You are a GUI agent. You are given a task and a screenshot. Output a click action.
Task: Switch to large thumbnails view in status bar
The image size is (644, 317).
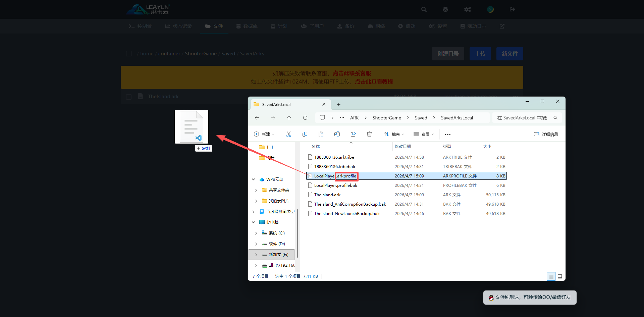coord(559,276)
